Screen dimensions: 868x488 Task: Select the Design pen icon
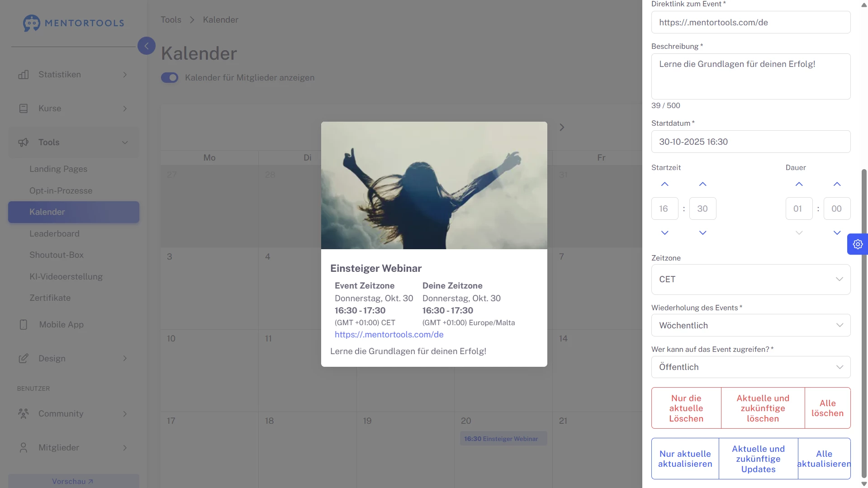(23, 358)
